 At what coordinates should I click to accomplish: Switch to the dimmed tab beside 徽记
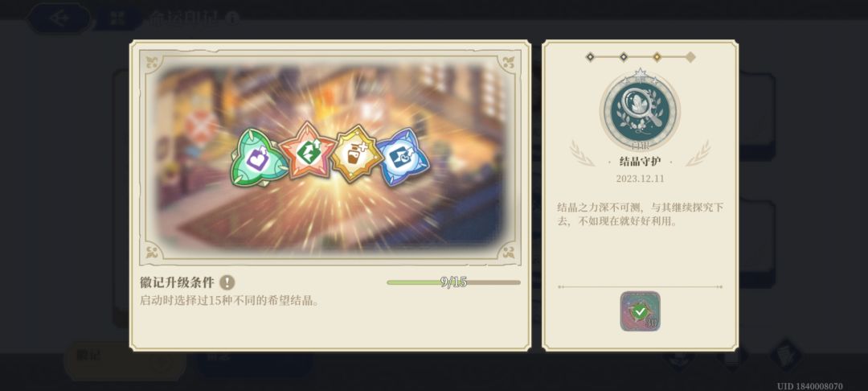point(255,361)
